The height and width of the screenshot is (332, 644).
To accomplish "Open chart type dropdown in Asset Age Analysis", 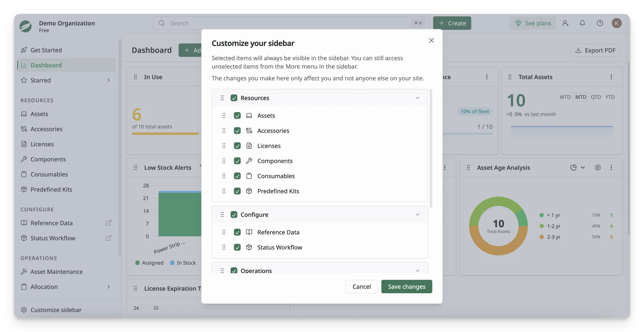I will (578, 168).
